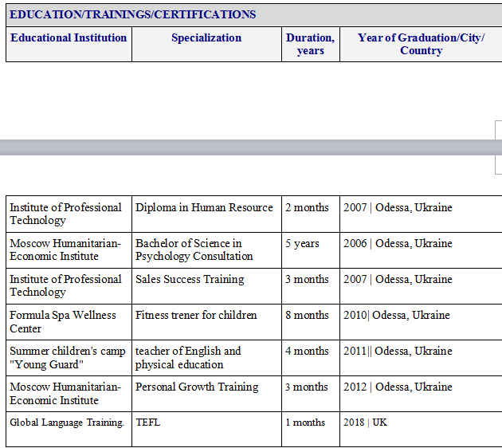Click the teacher of English cell
502x448 pixels.
pyautogui.click(x=188, y=357)
